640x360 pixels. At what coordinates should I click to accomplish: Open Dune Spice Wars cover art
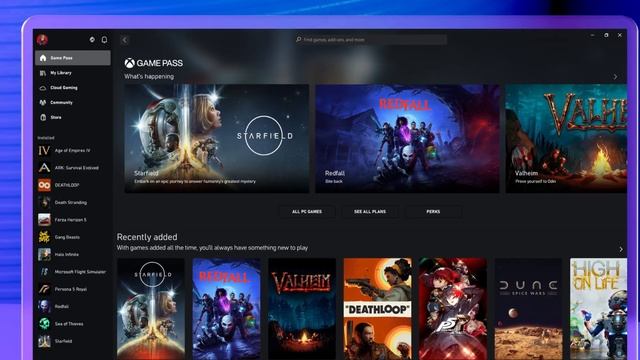528,309
